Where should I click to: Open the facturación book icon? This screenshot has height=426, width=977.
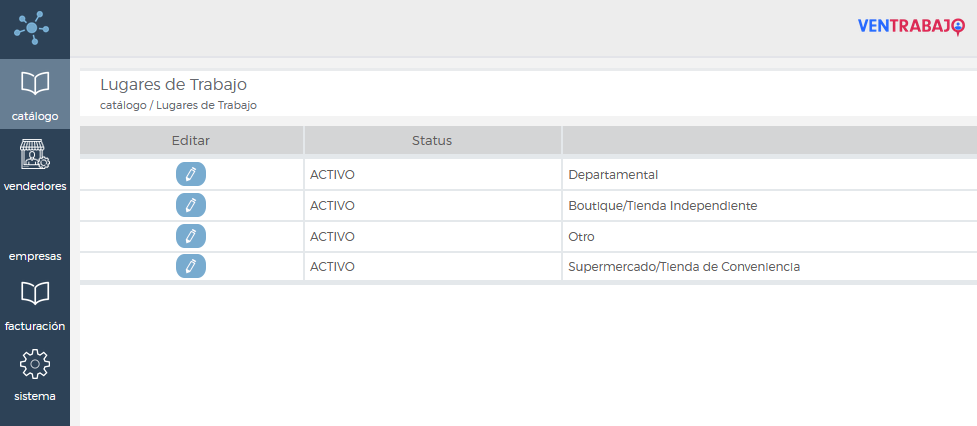click(x=35, y=294)
